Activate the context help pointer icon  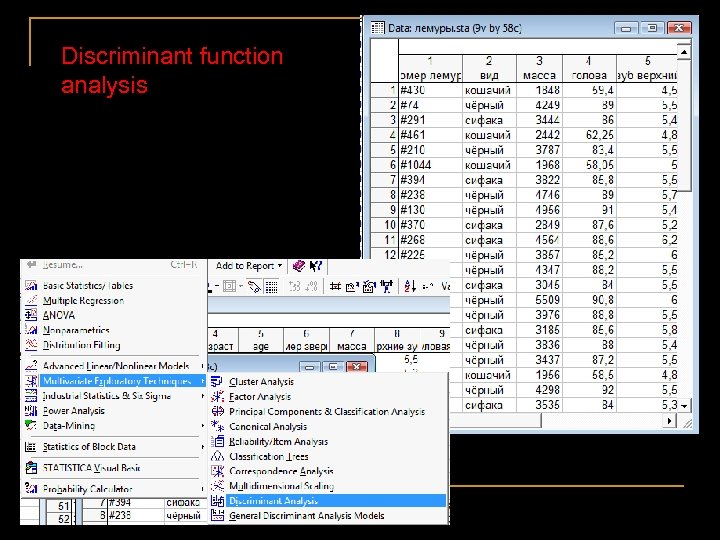point(316,265)
